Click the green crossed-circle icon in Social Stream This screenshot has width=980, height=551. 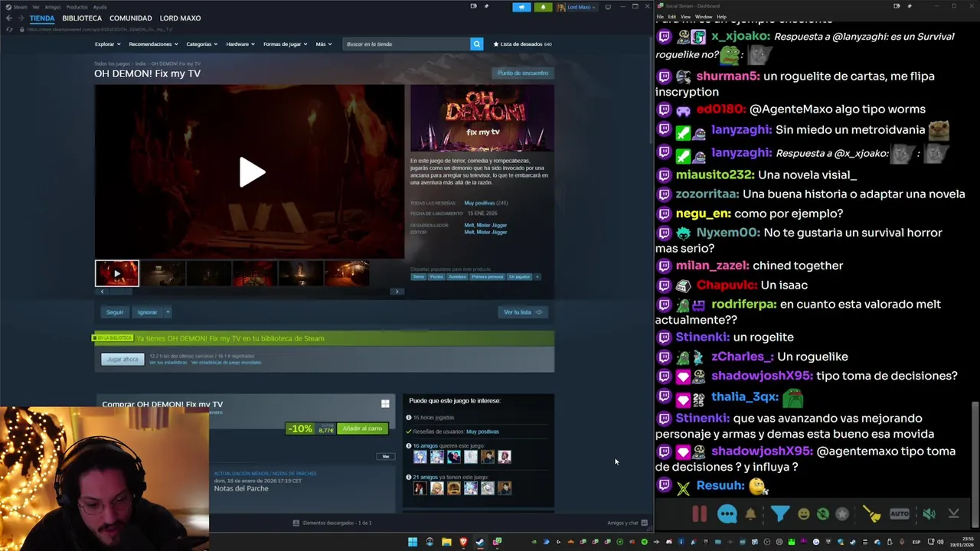click(823, 514)
